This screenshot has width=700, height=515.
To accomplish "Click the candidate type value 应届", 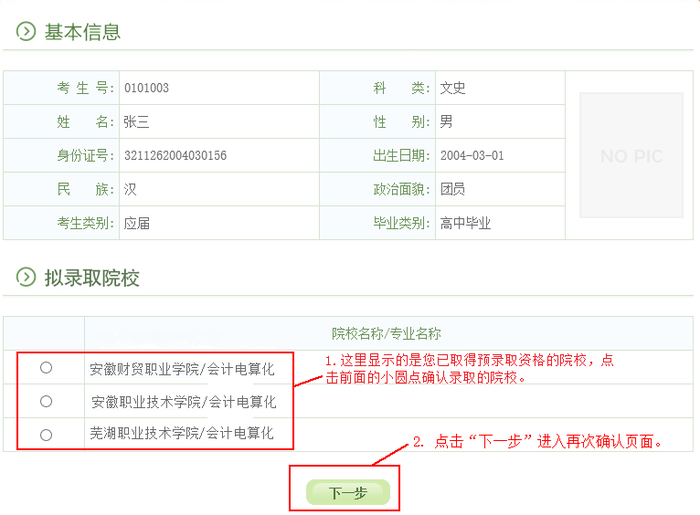I will 136,223.
